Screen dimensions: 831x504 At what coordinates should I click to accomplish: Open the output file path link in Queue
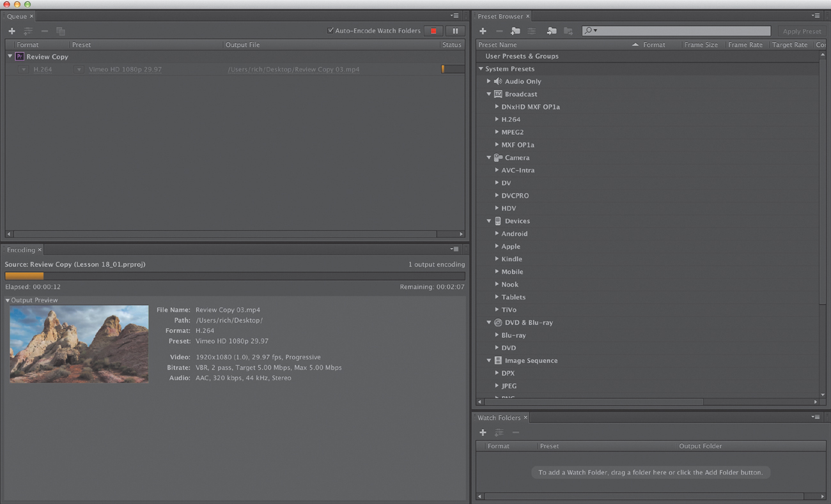click(293, 69)
